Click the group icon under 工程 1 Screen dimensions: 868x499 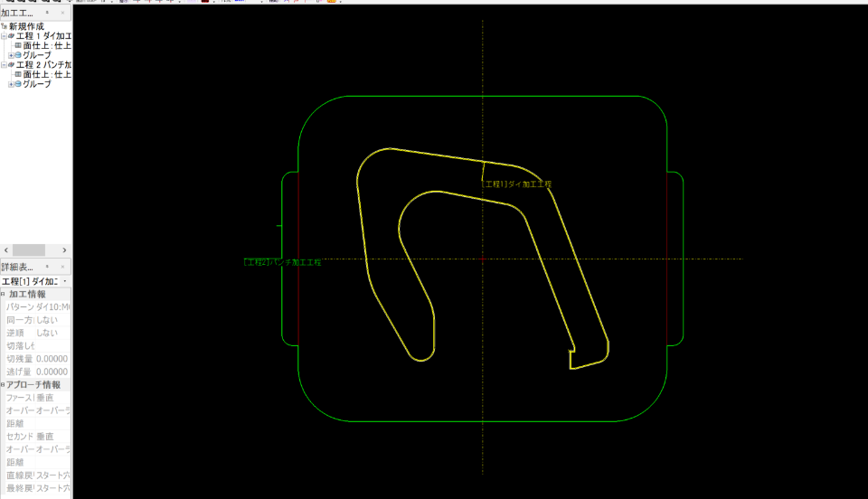[x=18, y=55]
